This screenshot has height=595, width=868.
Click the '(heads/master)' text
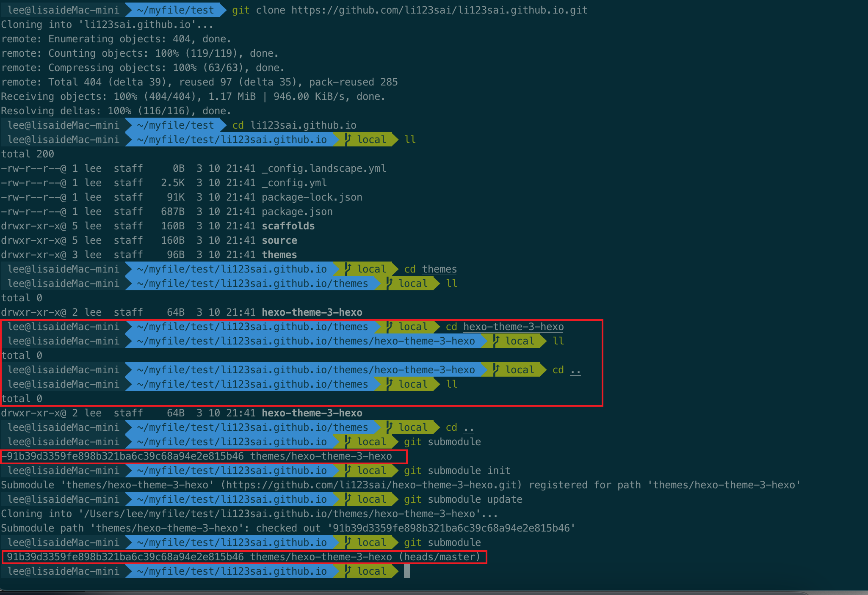pyautogui.click(x=440, y=556)
